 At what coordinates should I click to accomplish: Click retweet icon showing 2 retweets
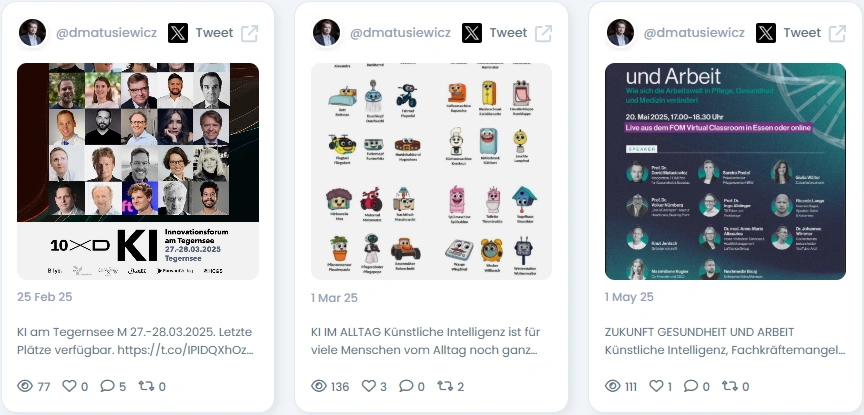click(x=445, y=386)
